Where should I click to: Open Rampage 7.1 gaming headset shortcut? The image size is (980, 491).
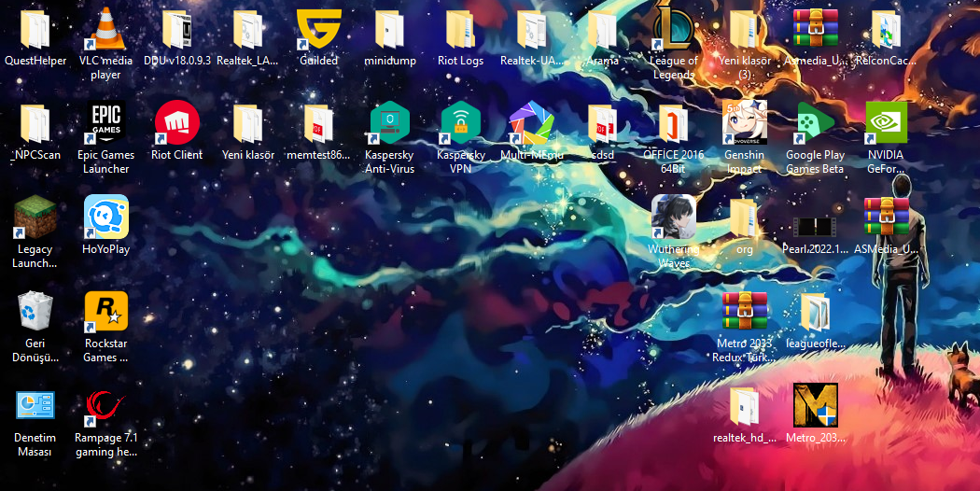pyautogui.click(x=105, y=407)
